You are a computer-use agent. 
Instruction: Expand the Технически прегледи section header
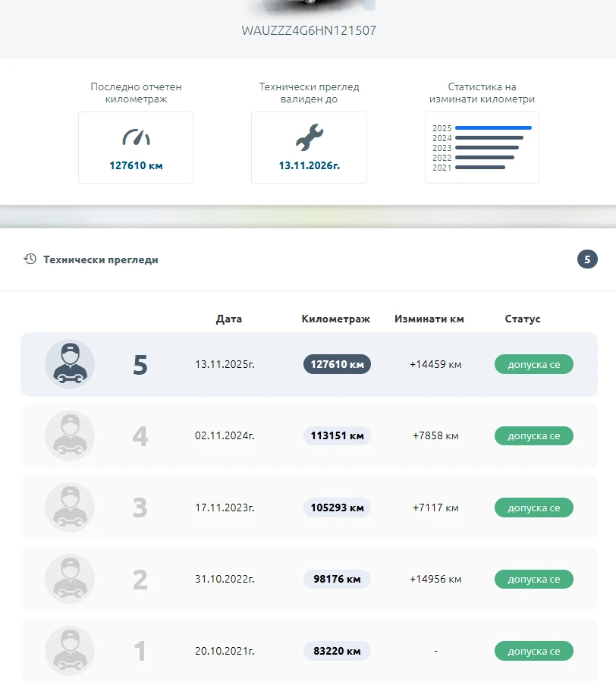[x=101, y=259]
